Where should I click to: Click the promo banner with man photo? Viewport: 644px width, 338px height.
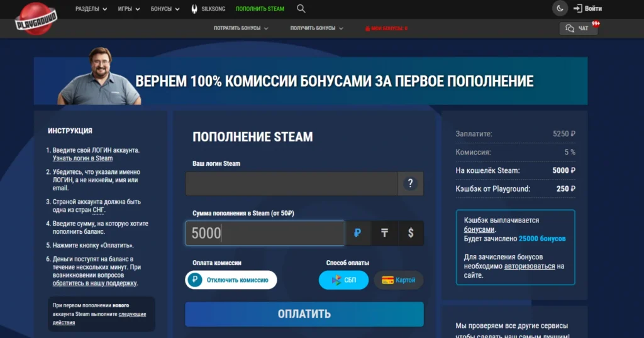click(311, 81)
